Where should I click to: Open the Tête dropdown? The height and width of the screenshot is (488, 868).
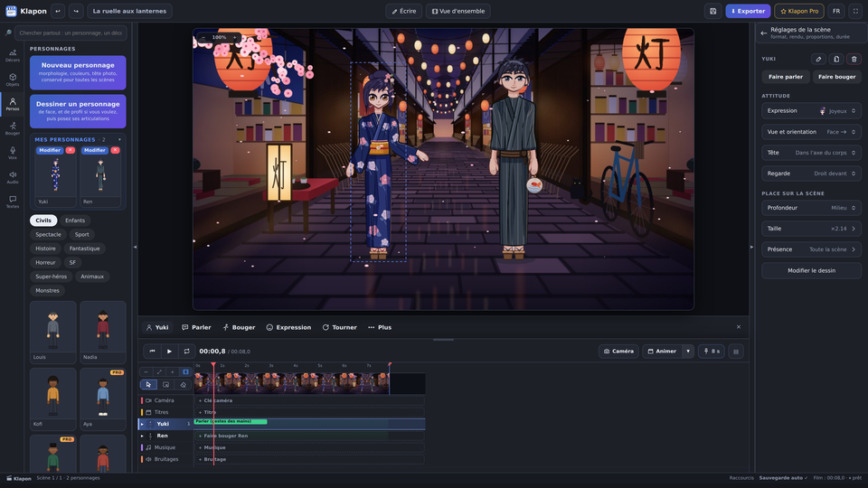[x=811, y=153]
